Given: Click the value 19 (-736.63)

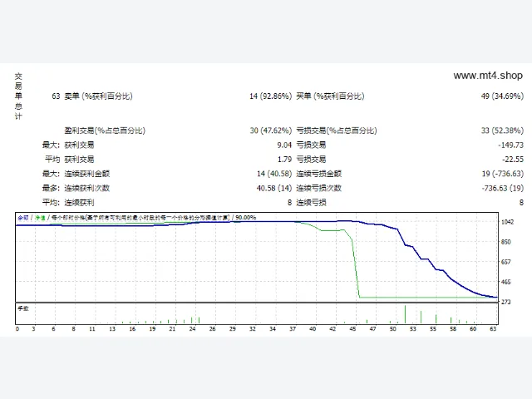Looking at the screenshot, I should [x=502, y=174].
